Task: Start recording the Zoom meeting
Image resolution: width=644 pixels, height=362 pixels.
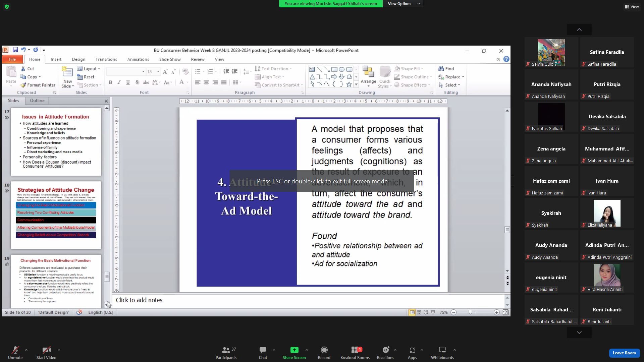Action: click(324, 353)
